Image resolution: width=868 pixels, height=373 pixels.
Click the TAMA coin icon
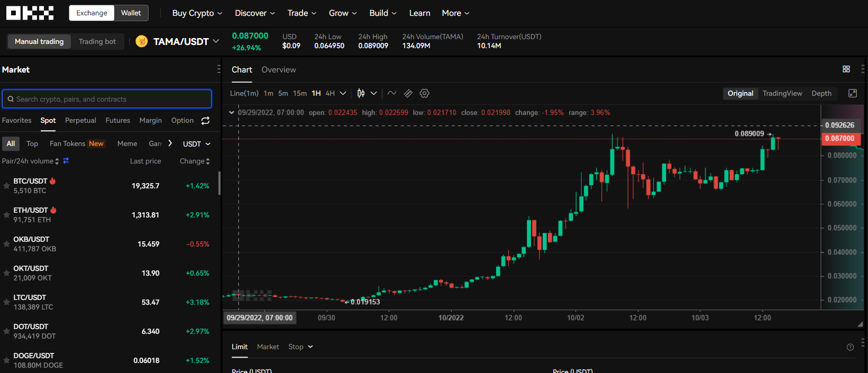coord(141,41)
